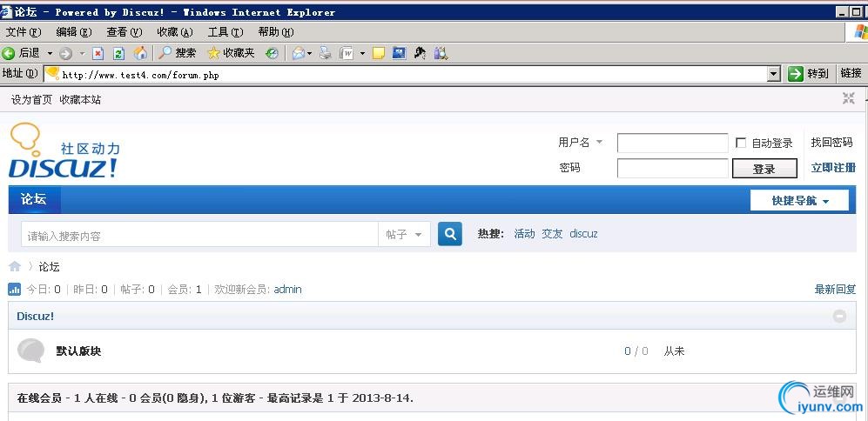Open the Edit icon dropdown arrow
The image size is (868, 421).
point(362,54)
